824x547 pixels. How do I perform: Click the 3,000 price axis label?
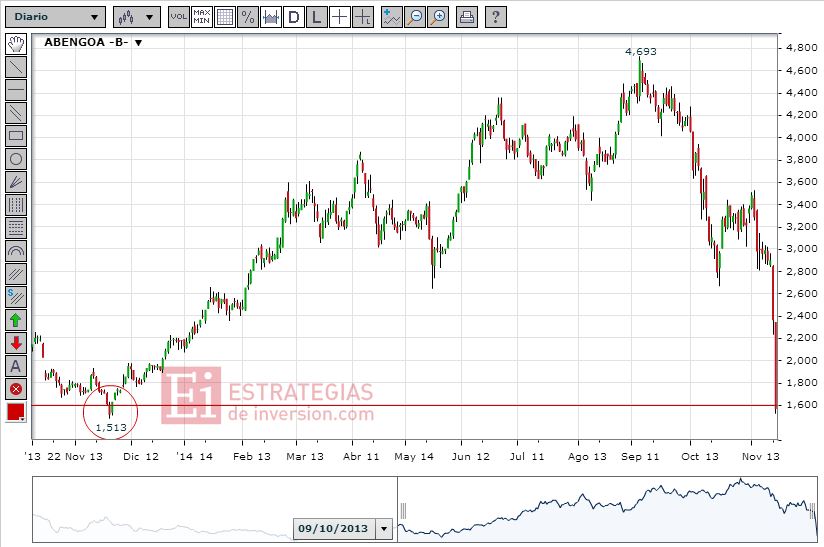pyautogui.click(x=801, y=249)
